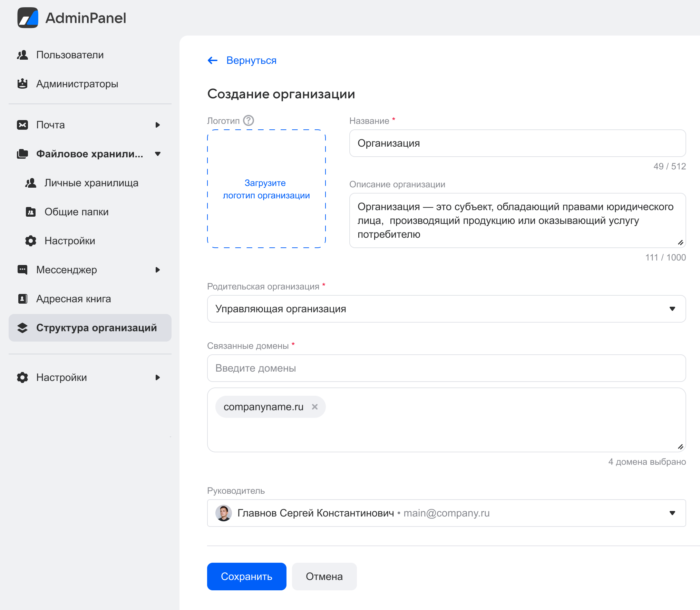Click the Administrators crown icon
The image size is (700, 610).
[22, 84]
